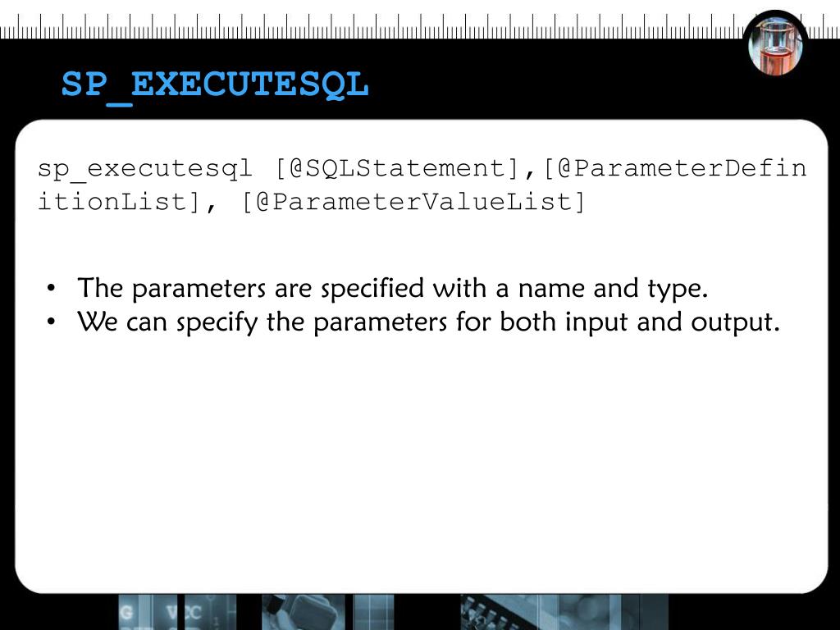Screen dimensions: 840x630
Task: Click the hand-holding-device thumbnail at bottom
Action: (304, 612)
